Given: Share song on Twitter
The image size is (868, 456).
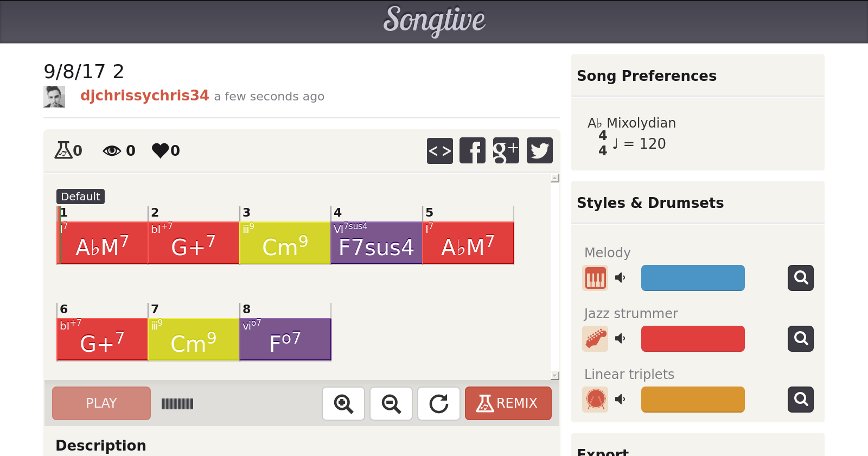Looking at the screenshot, I should (539, 150).
